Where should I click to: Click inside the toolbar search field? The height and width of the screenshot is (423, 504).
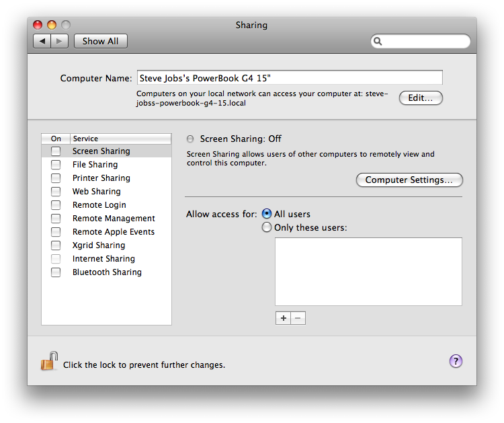(x=421, y=41)
